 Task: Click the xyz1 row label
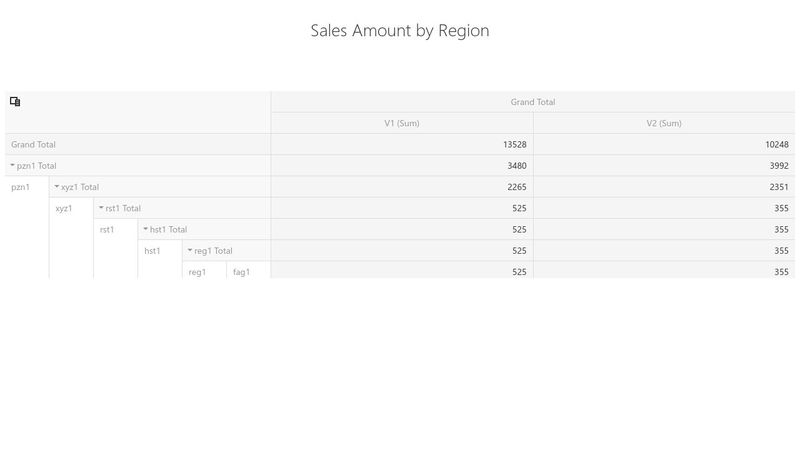click(64, 208)
